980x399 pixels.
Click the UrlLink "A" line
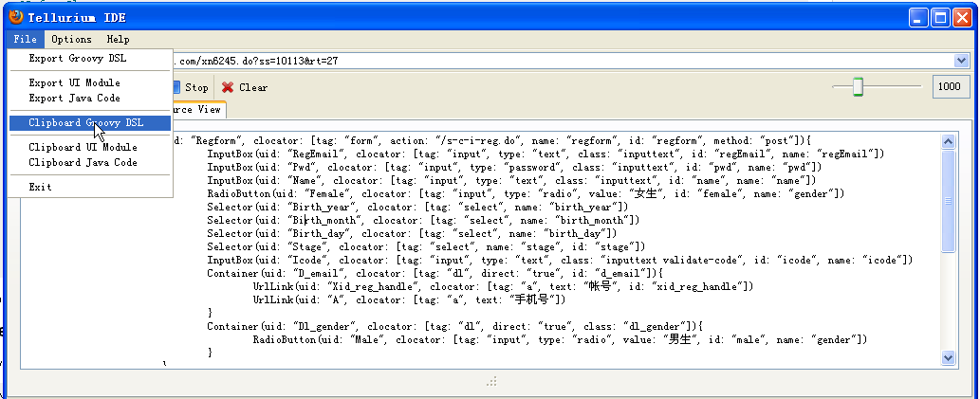coord(409,300)
